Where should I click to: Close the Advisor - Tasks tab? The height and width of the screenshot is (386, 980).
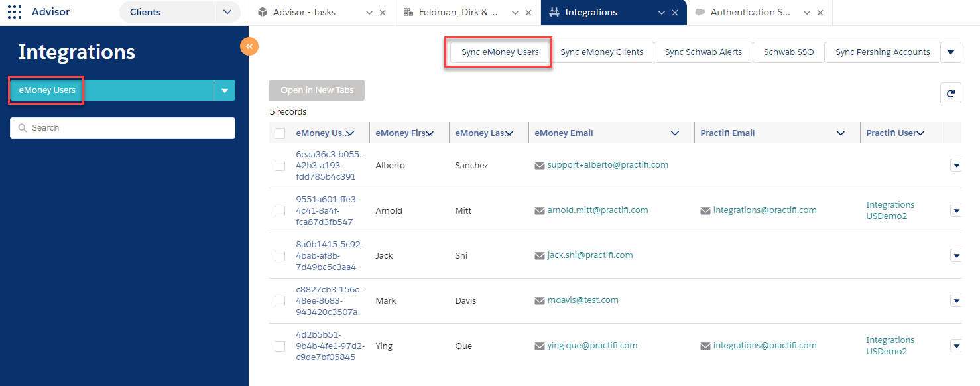coord(383,13)
